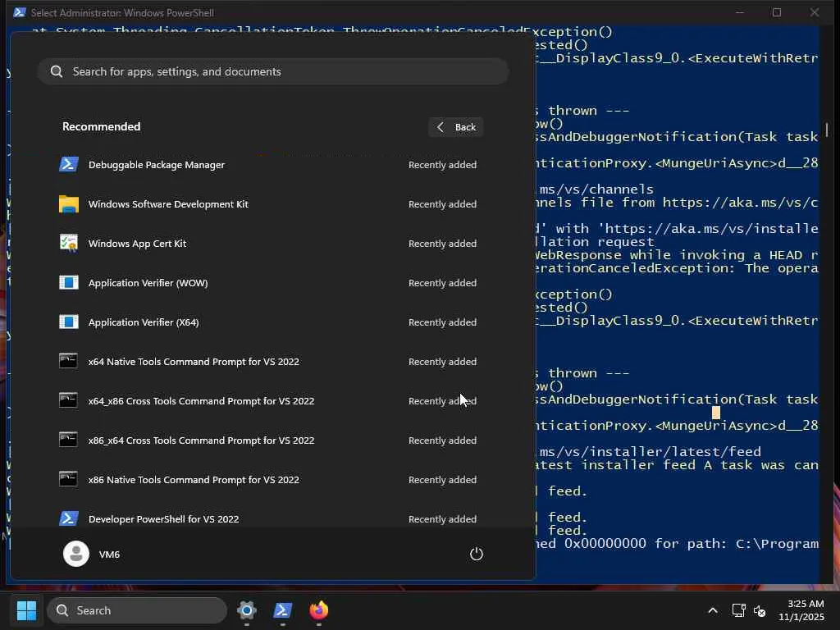
Task: Click the "Recommended" heading
Action: pos(101,126)
